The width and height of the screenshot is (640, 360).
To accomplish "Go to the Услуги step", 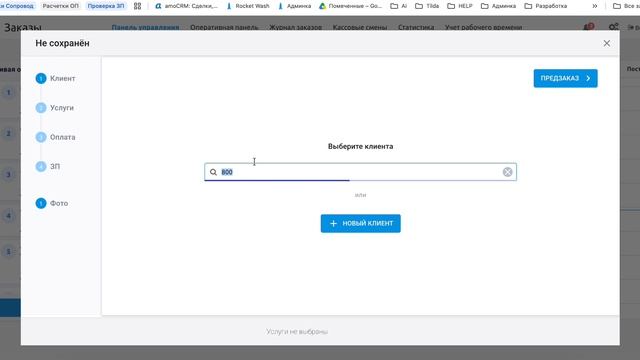I will 55,108.
